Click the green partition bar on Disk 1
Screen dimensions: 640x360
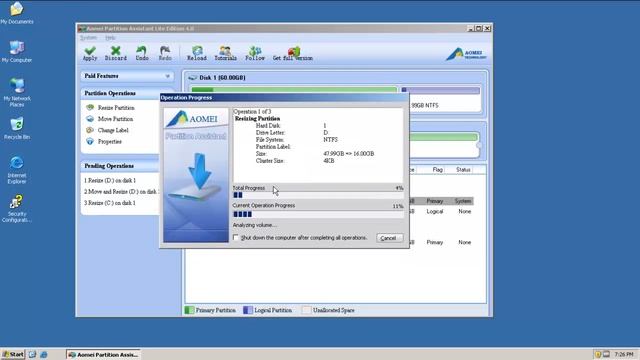[294, 90]
